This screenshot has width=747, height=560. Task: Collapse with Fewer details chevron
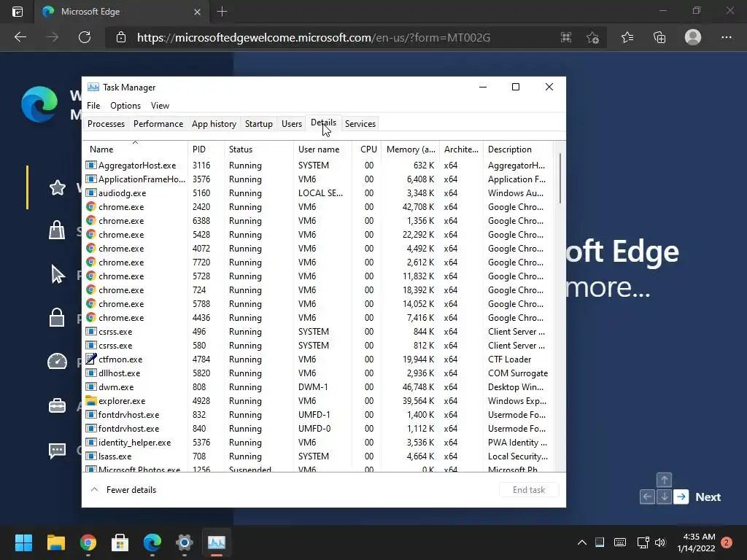coord(94,489)
